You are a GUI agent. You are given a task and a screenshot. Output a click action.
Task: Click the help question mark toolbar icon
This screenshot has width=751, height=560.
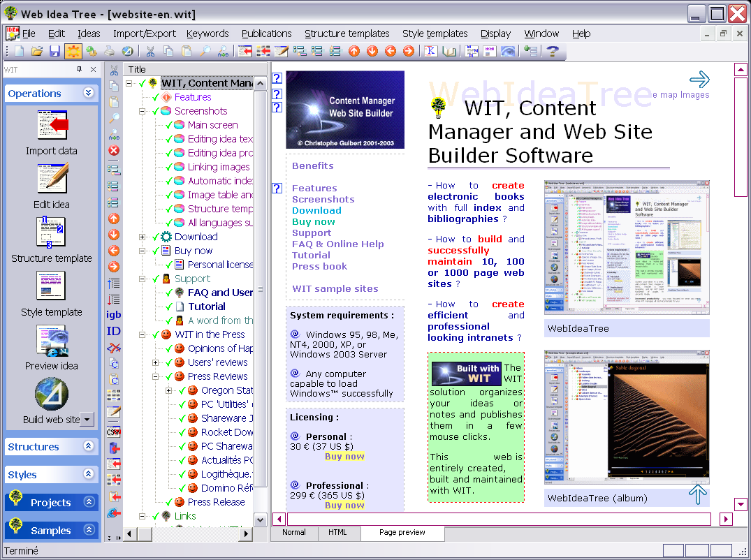[x=552, y=51]
